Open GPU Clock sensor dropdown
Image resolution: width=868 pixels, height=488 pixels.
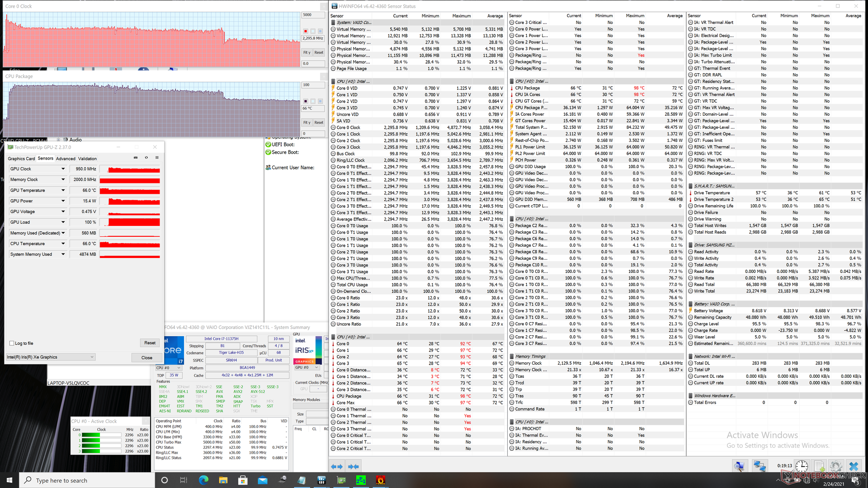coord(63,169)
